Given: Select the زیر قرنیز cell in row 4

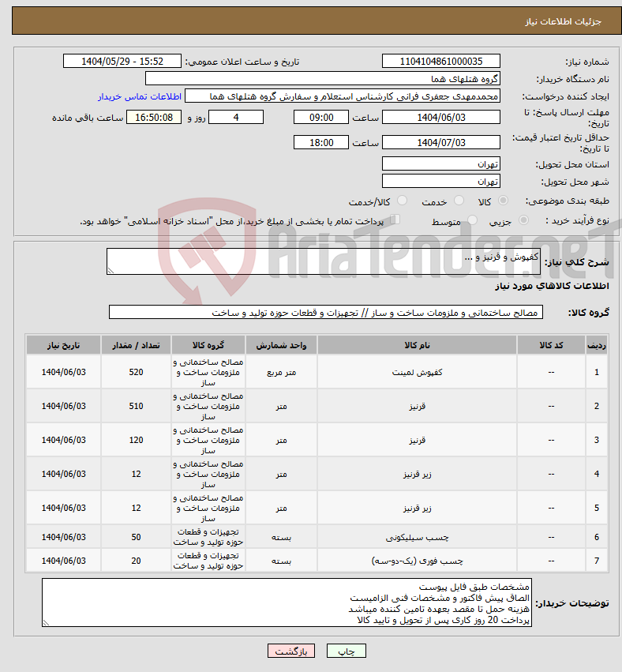Looking at the screenshot, I should coord(417,474).
